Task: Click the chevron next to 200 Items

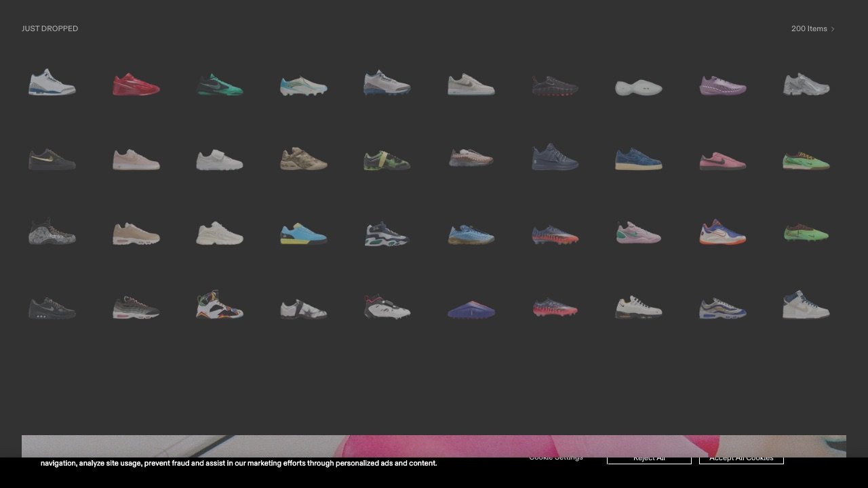Action: (833, 29)
